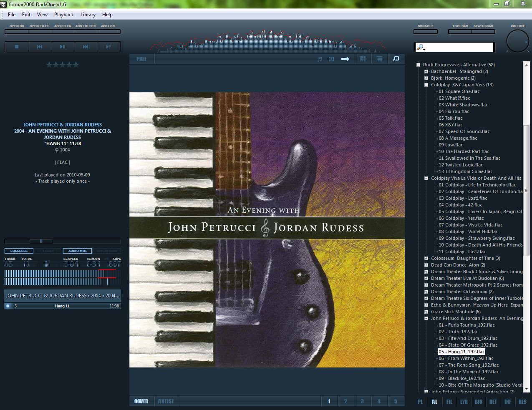Click the Lossless indicator
The width and height of the screenshot is (532, 410).
[19, 251]
